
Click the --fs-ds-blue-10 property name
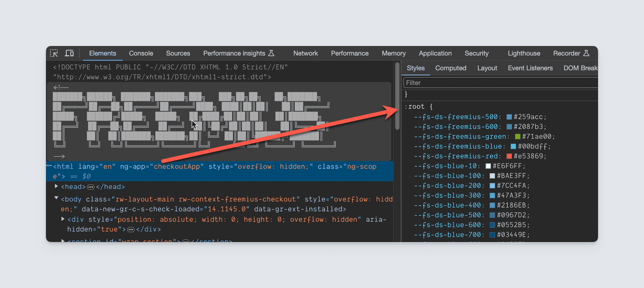tap(445, 166)
